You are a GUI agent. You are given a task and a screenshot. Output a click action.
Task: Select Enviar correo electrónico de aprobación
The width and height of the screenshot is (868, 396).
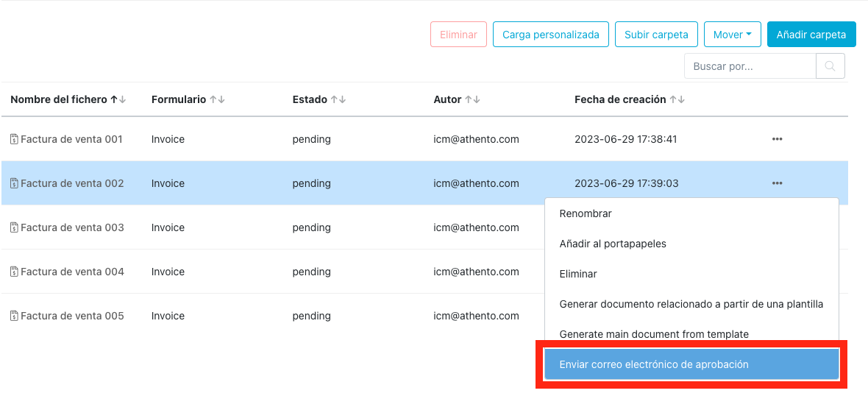(654, 364)
